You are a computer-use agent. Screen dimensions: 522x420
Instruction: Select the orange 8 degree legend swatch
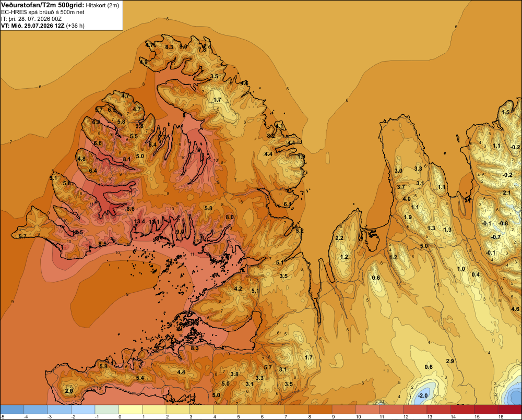321,410
